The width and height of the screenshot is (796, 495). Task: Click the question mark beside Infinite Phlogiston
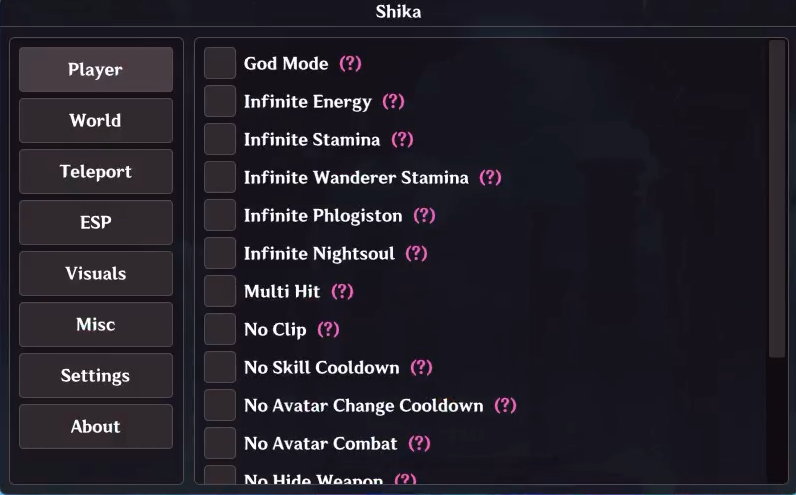pyautogui.click(x=424, y=215)
